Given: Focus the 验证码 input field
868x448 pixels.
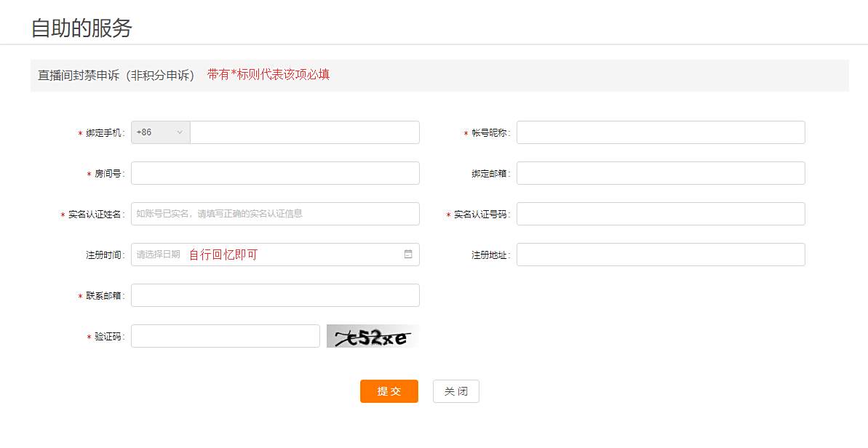Looking at the screenshot, I should pos(226,336).
